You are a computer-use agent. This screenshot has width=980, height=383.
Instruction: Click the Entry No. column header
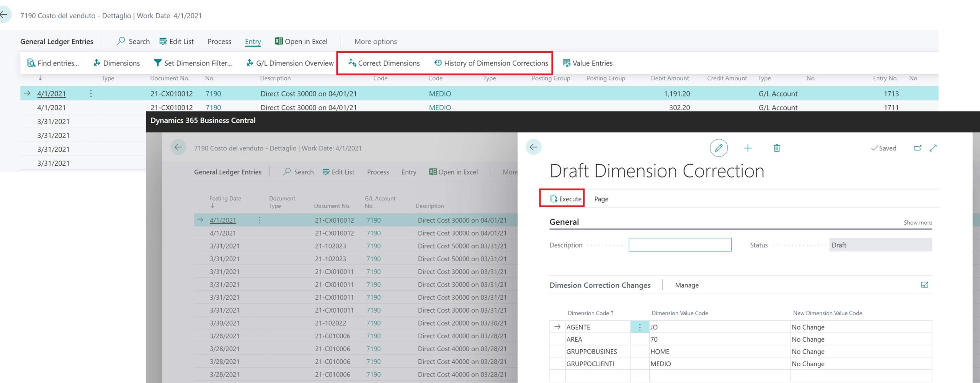pyautogui.click(x=885, y=78)
